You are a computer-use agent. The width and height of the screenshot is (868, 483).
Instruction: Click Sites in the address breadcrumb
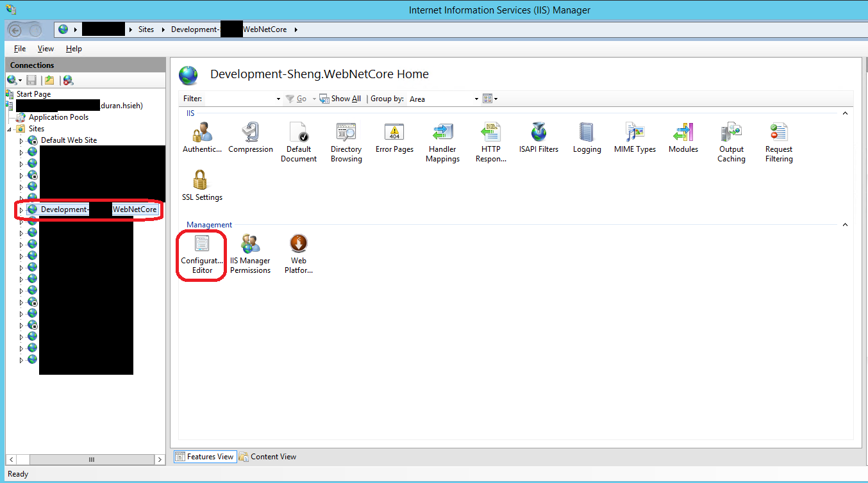(146, 29)
